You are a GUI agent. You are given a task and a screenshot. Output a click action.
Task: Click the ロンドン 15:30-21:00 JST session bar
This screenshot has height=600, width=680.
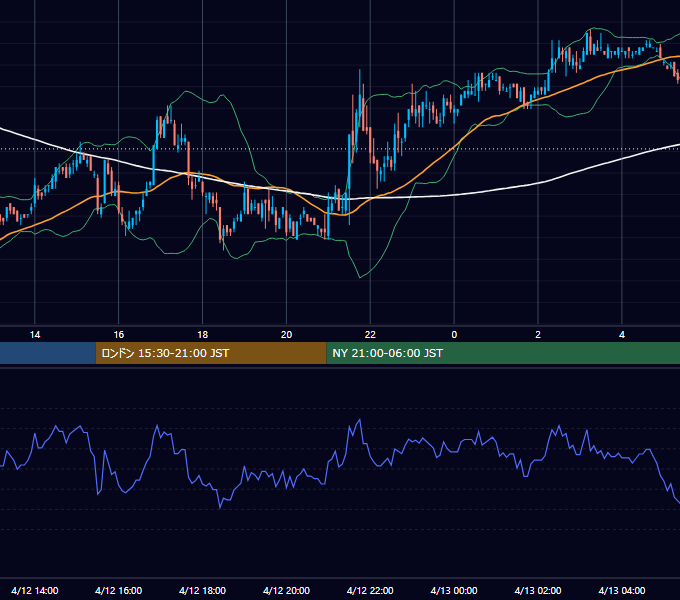(211, 353)
